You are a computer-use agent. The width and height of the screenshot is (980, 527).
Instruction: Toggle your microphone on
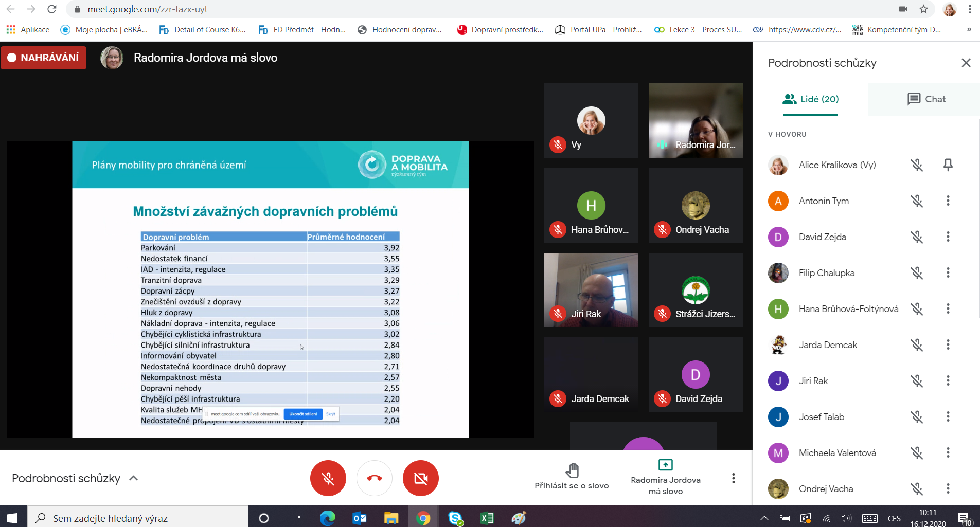point(328,478)
